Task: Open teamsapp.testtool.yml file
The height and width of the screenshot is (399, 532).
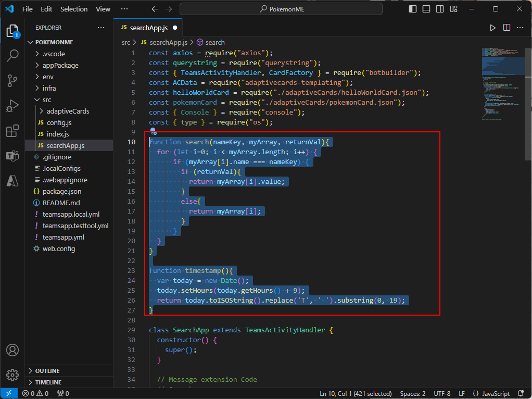Action: (x=69, y=226)
